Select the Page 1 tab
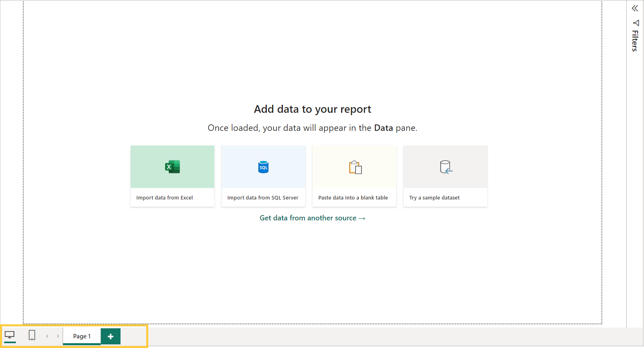Image resolution: width=644 pixels, height=348 pixels. tap(82, 336)
